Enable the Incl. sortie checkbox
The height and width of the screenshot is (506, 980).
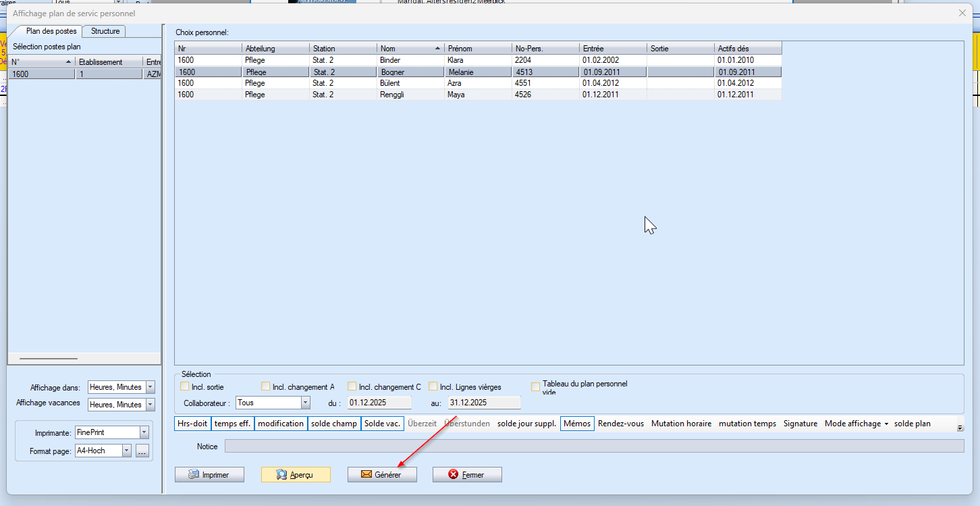(185, 387)
